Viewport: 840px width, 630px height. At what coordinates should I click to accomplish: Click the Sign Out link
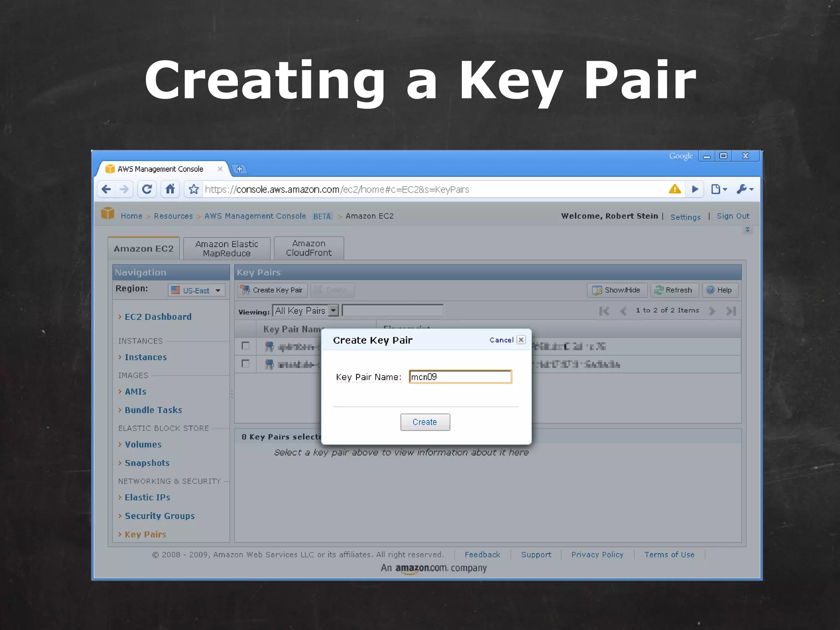tap(733, 216)
